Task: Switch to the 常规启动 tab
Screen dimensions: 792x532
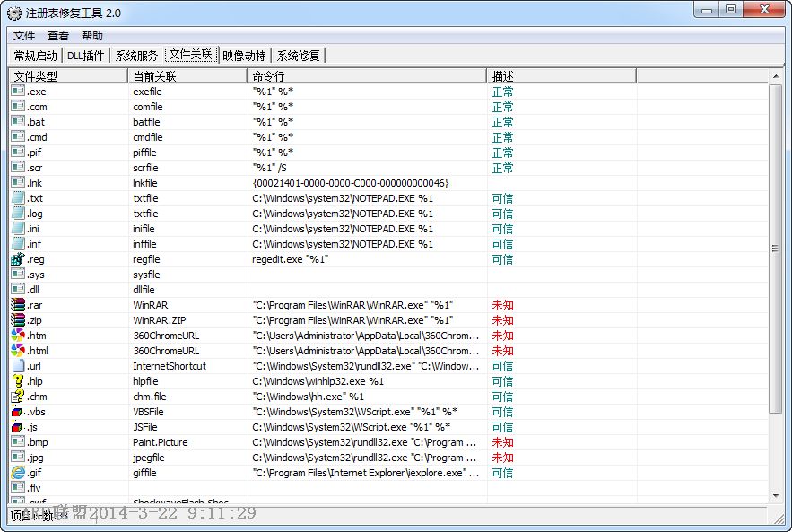Action: coord(36,56)
